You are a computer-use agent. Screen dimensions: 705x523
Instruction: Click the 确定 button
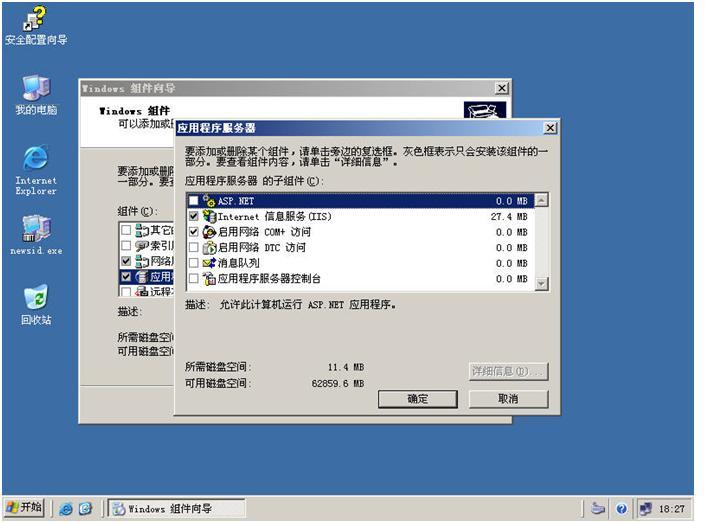coord(417,399)
